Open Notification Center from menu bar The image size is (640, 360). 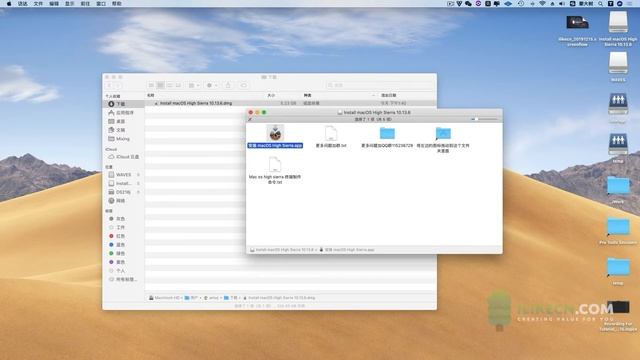(630, 4)
